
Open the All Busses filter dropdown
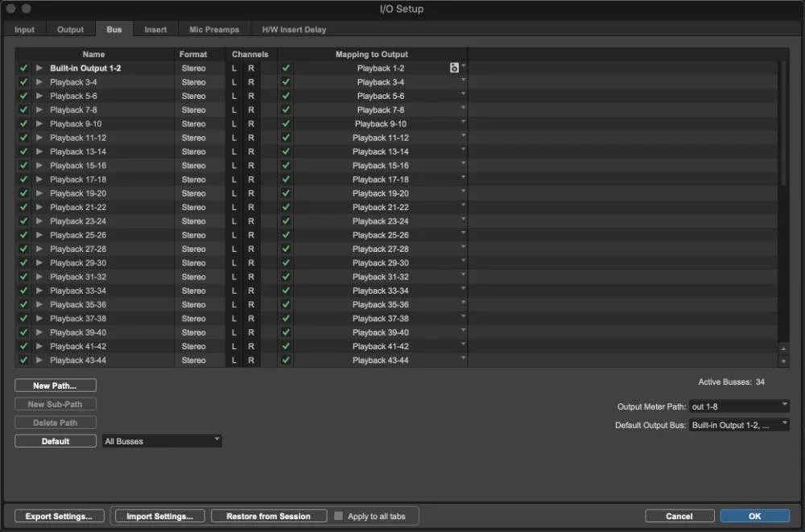tap(161, 440)
